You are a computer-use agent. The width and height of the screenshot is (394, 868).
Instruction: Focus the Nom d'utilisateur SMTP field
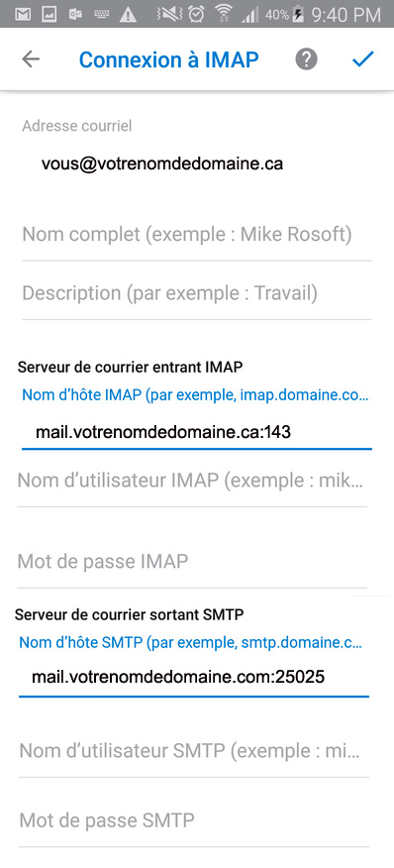pyautogui.click(x=194, y=751)
